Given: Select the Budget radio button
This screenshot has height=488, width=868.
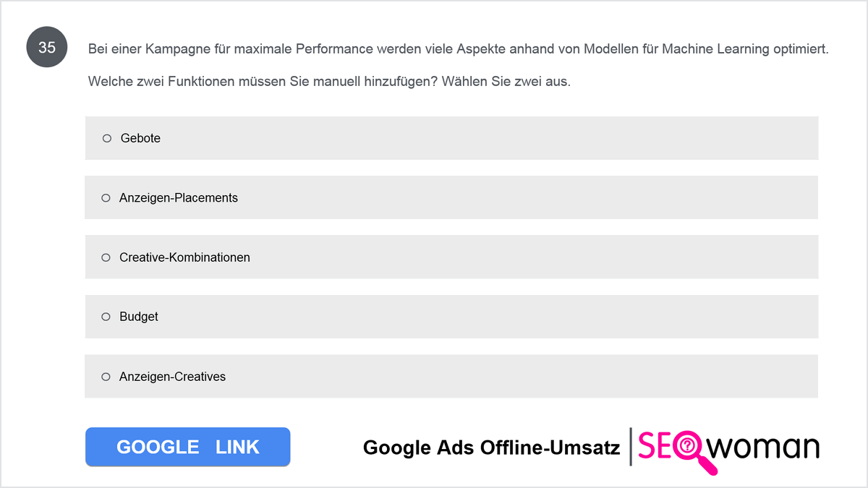Looking at the screenshot, I should click(106, 317).
